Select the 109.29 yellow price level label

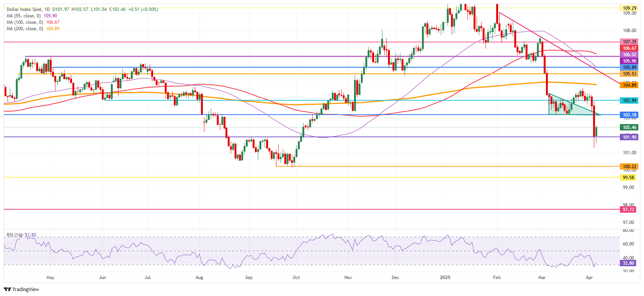point(629,8)
